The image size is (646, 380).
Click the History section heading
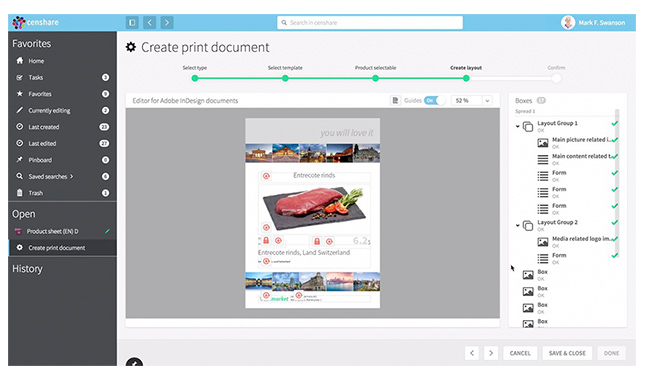pos(27,269)
